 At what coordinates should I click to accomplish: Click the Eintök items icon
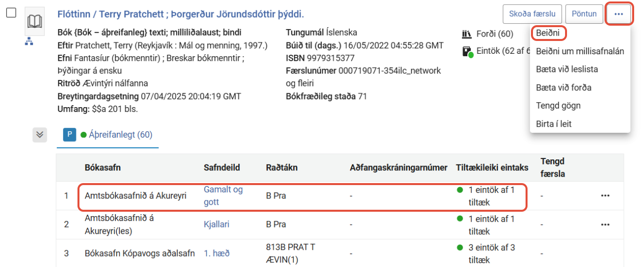coord(467,51)
